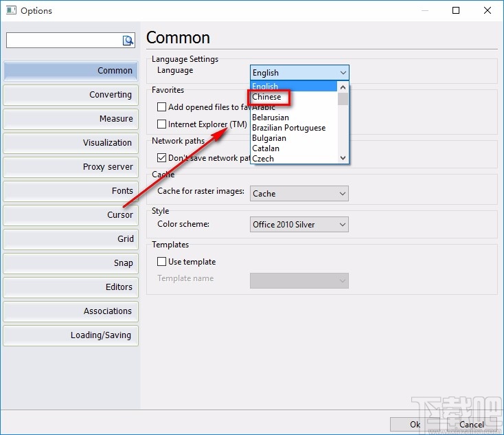
Task: Maximize the Options window
Action: coord(456,10)
